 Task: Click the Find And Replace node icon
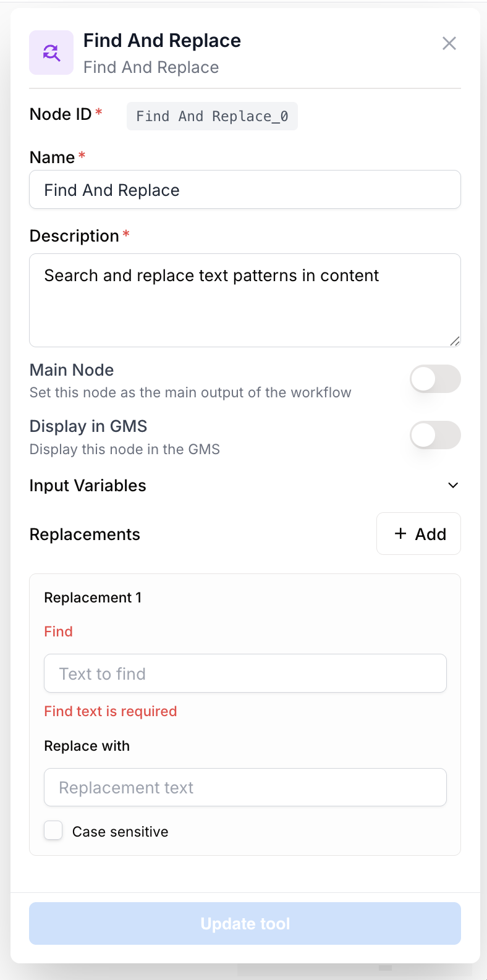point(51,53)
